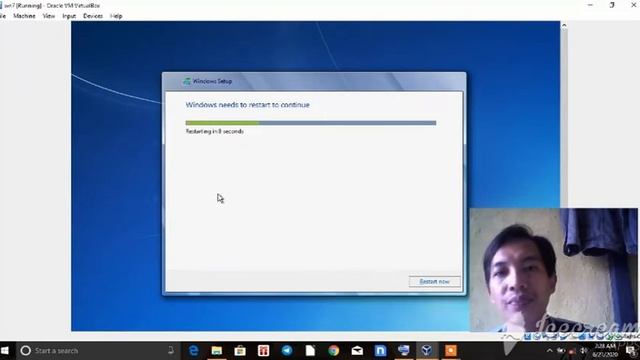The image size is (640, 360).
Task: Open the blue N app icon
Action: click(x=380, y=351)
